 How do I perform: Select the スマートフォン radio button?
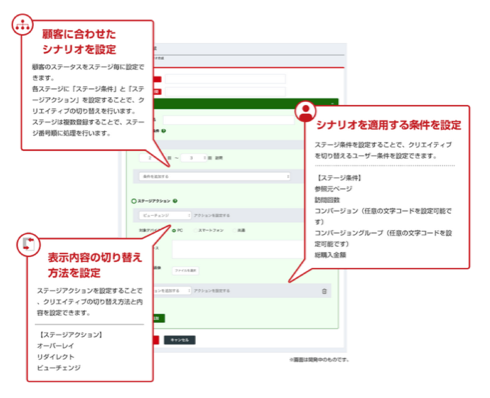tap(195, 230)
